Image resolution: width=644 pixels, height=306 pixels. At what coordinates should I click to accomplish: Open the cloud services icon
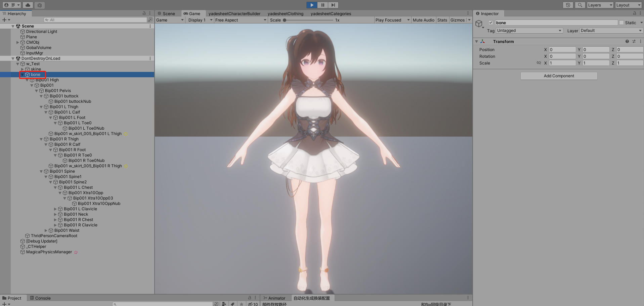click(x=28, y=5)
